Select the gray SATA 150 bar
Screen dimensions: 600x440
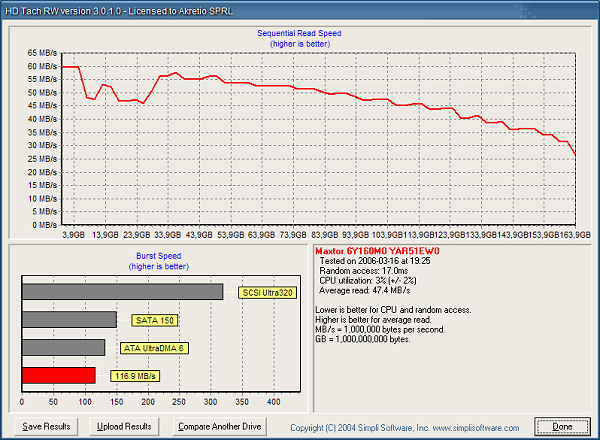tap(68, 320)
